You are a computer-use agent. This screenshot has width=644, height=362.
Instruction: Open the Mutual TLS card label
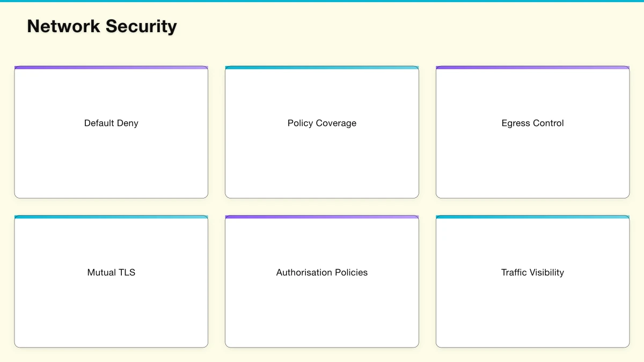point(111,272)
